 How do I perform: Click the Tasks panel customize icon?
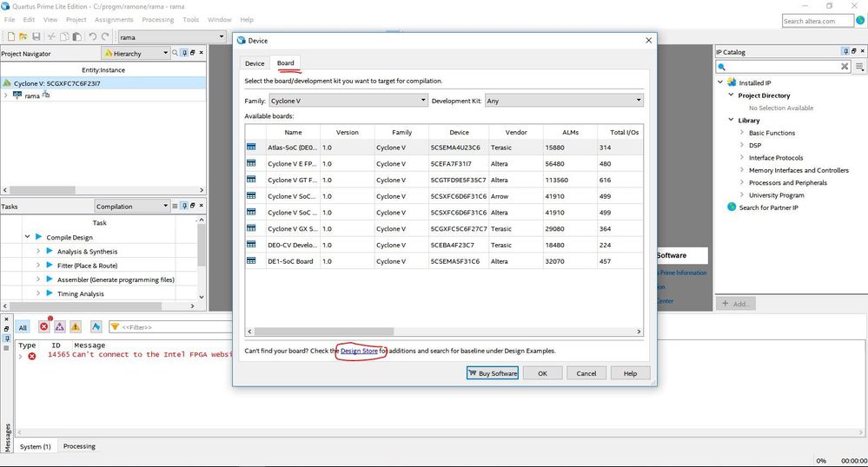pos(175,205)
